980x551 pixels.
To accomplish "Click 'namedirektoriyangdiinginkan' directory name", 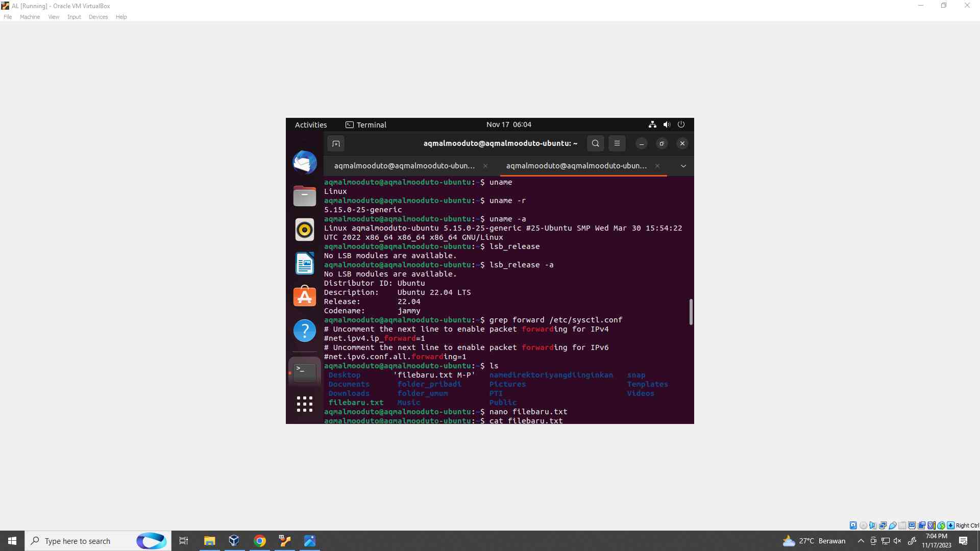I will pos(551,375).
